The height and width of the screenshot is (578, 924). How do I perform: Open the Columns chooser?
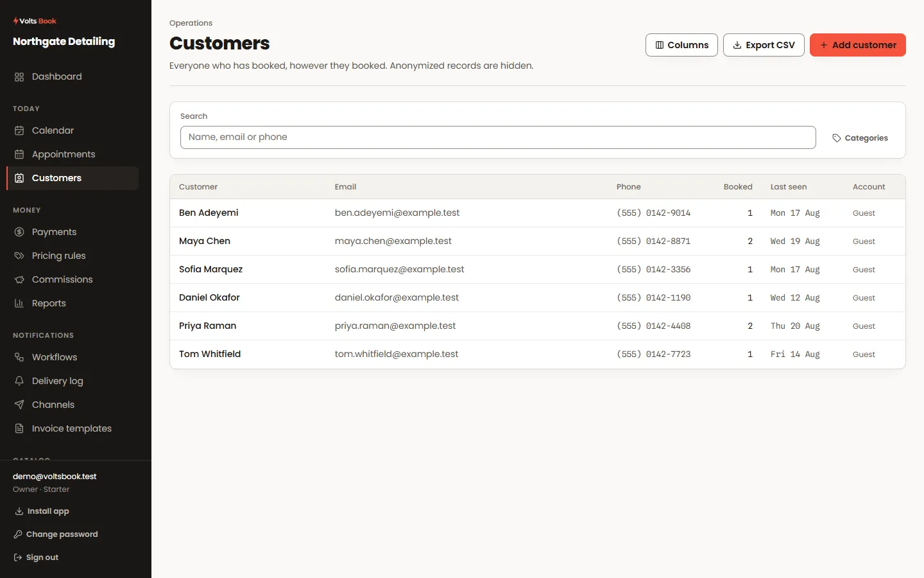[x=681, y=45]
